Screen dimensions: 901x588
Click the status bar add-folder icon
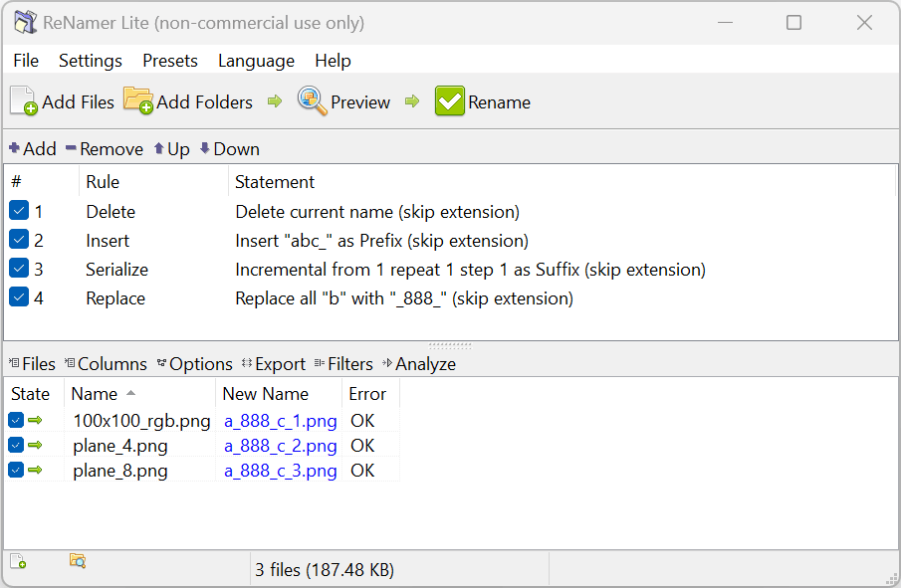click(77, 561)
